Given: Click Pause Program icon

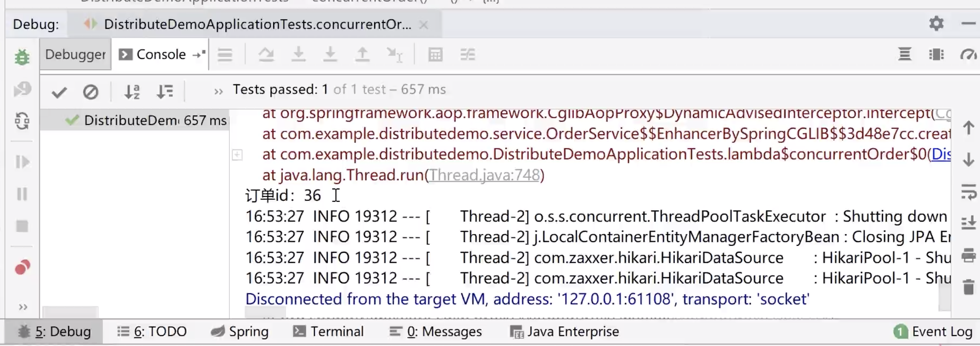Looking at the screenshot, I should (x=22, y=194).
